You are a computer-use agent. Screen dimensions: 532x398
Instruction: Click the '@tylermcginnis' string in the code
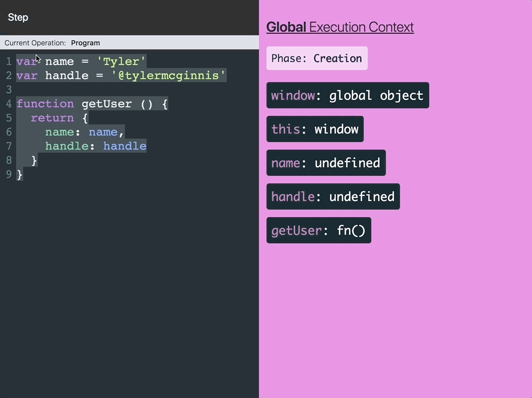tap(168, 76)
